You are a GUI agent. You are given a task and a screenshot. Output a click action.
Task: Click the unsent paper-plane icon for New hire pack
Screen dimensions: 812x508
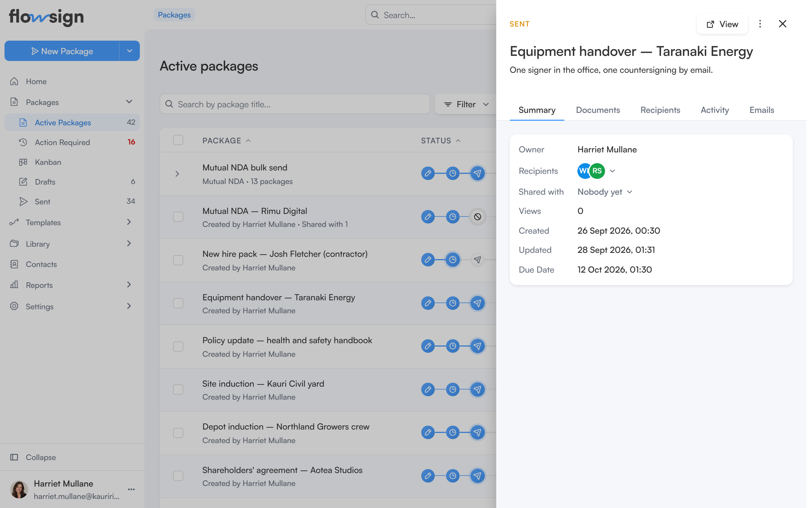477,260
